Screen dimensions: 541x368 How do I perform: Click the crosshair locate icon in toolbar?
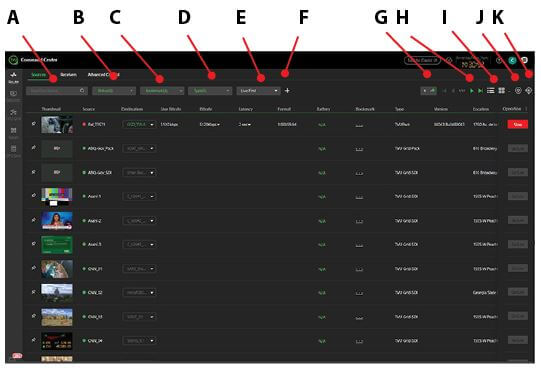click(x=529, y=90)
